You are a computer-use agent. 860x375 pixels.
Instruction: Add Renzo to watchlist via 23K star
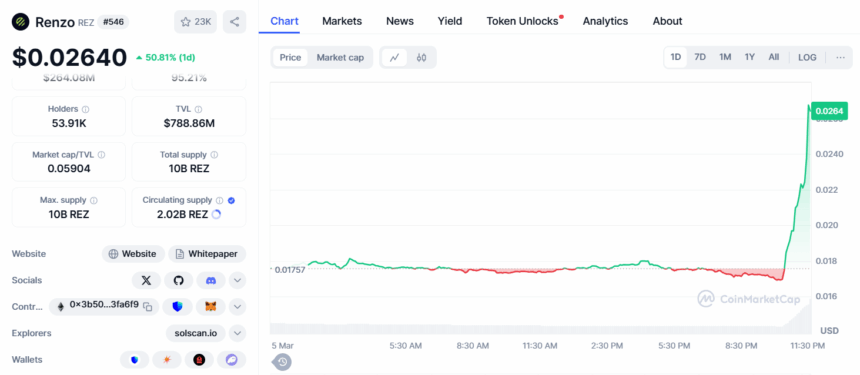[196, 22]
